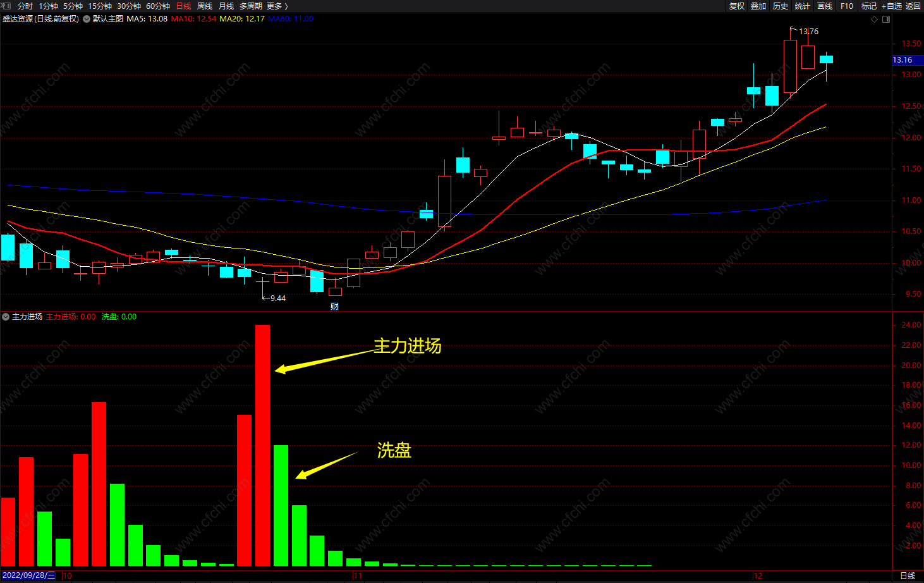This screenshot has height=583, width=924.
Task: Click the 财 finance marker under the candlesticks
Action: pos(334,307)
